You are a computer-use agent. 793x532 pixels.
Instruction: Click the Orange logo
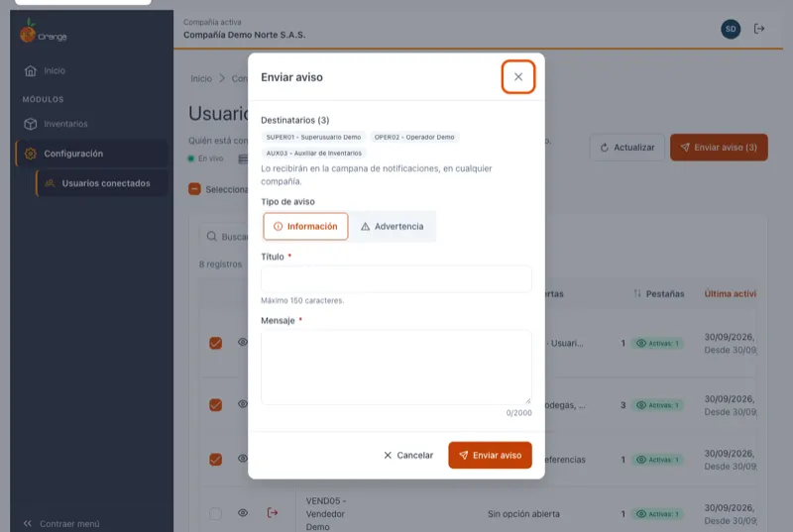pyautogui.click(x=43, y=33)
